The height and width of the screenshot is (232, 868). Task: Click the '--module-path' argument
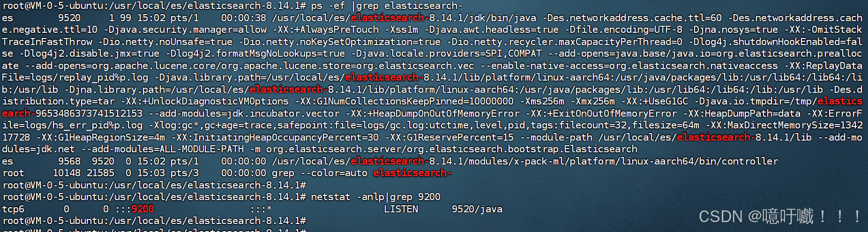coord(556,137)
